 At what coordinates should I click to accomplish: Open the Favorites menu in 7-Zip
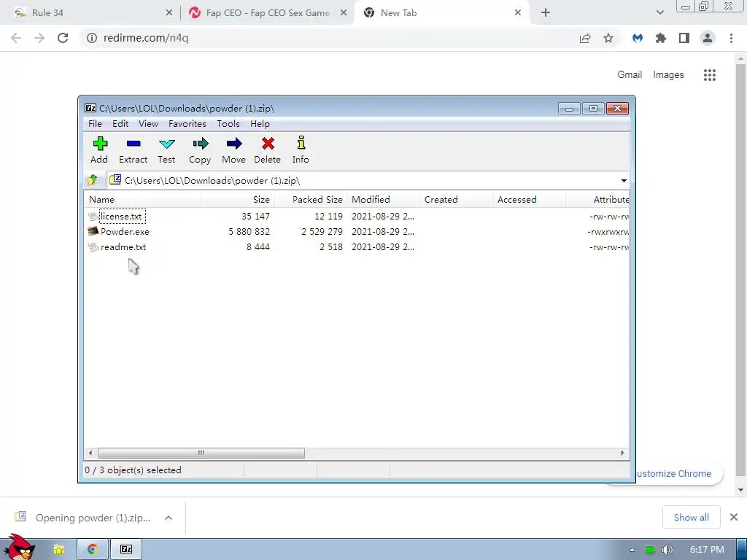[187, 124]
